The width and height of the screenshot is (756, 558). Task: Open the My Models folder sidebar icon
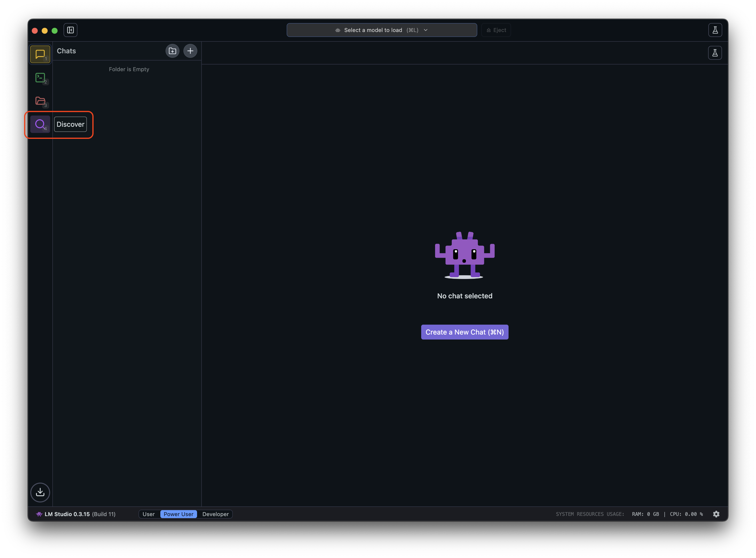click(x=40, y=101)
